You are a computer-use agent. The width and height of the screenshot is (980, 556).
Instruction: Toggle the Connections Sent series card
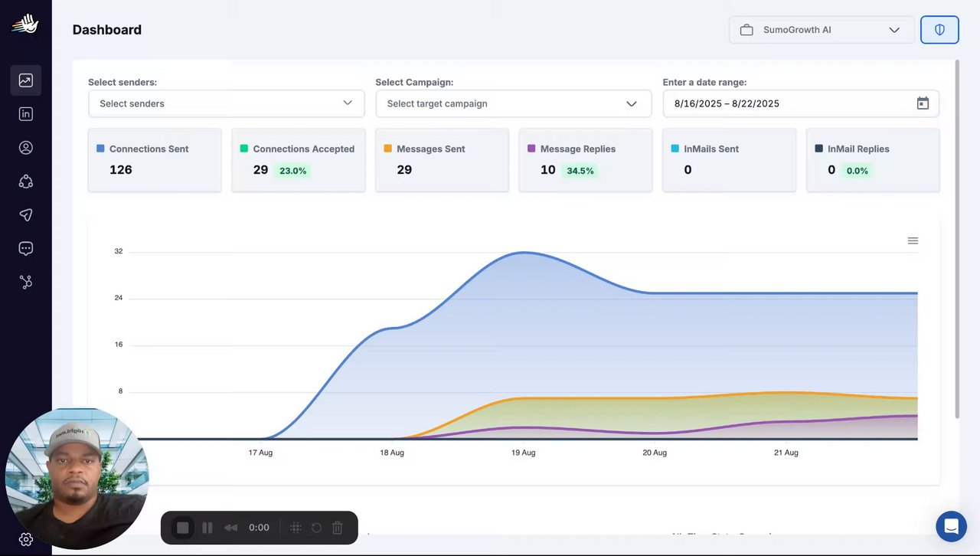tap(155, 160)
